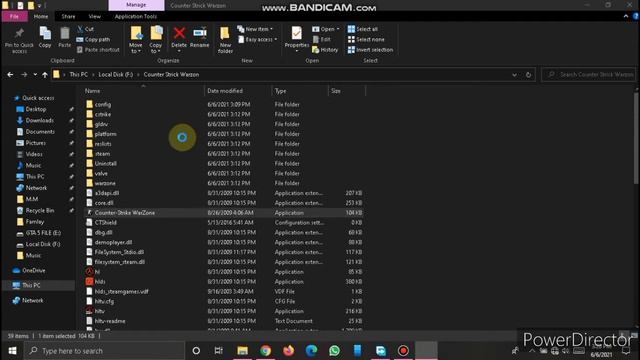Go up one folder level
640x360 pixels.
(x=45, y=75)
